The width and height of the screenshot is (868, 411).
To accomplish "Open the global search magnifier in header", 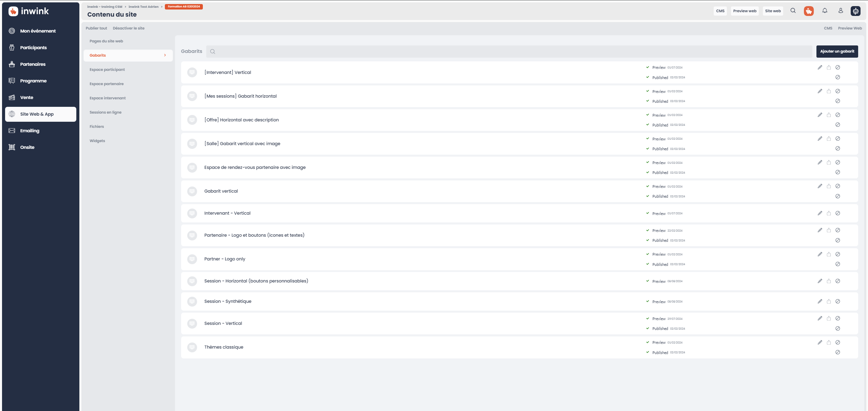I will 793,11.
